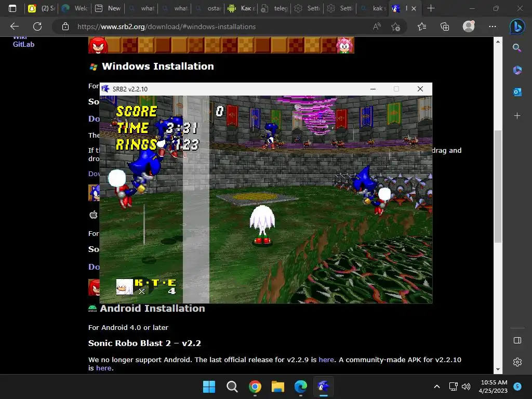This screenshot has height=399, width=532.
Task: View site information lock icon
Action: pos(65,26)
